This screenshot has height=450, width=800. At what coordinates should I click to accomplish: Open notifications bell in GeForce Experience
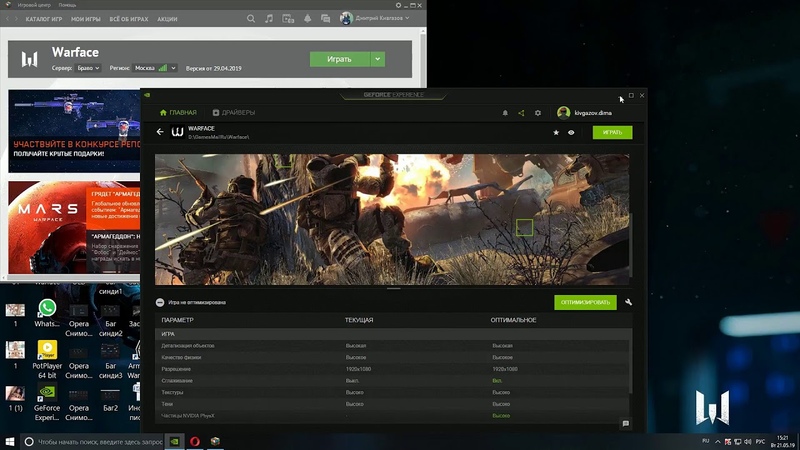coord(505,113)
